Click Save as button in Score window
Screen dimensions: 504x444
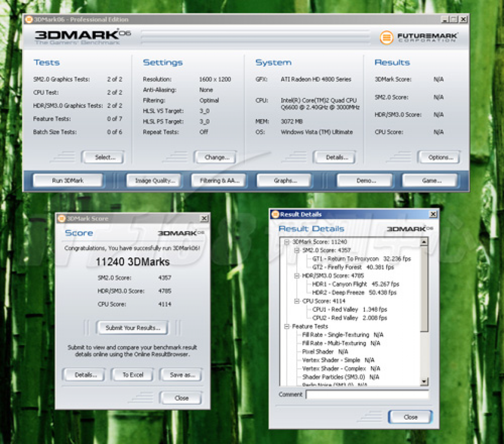[x=181, y=375]
